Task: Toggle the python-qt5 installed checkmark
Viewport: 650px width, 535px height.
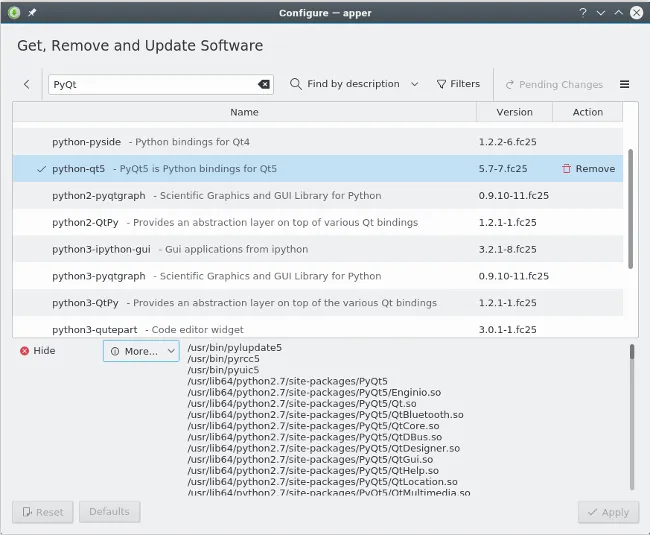Action: click(x=41, y=169)
